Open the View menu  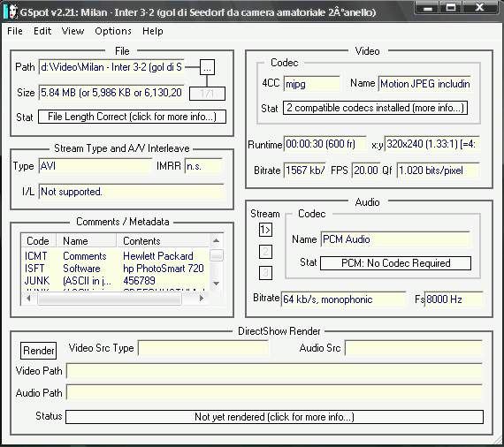(73, 31)
